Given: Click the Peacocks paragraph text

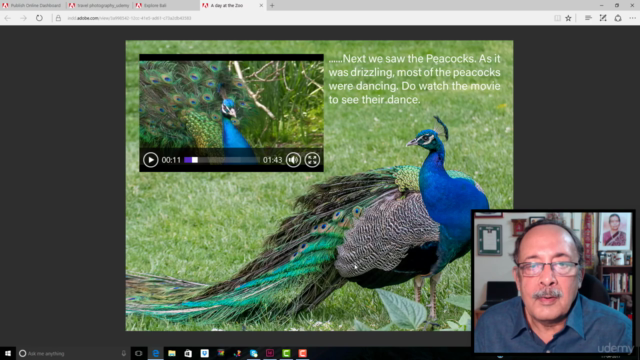Looking at the screenshot, I should [414, 79].
